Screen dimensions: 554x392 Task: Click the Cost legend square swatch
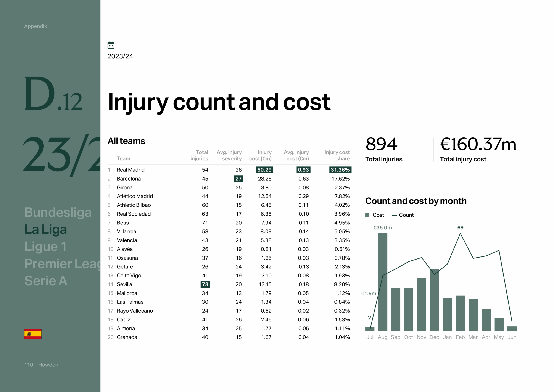pyautogui.click(x=367, y=215)
